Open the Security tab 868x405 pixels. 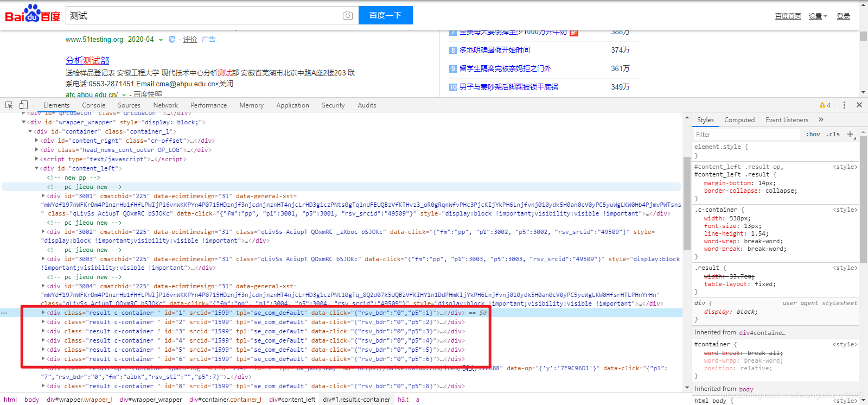pos(333,105)
